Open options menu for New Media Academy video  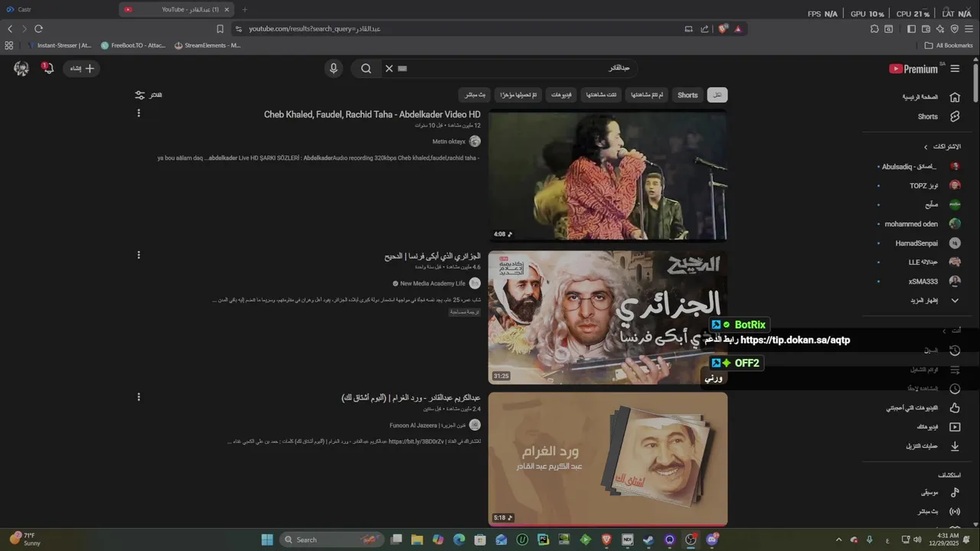(139, 255)
